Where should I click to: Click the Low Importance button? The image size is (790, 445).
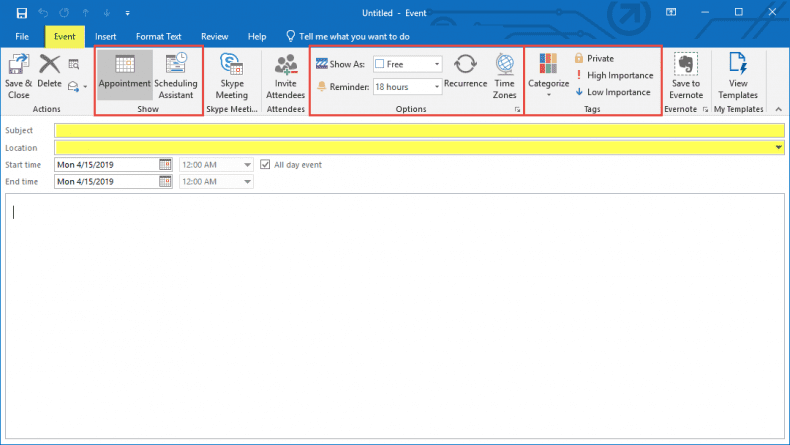click(613, 92)
